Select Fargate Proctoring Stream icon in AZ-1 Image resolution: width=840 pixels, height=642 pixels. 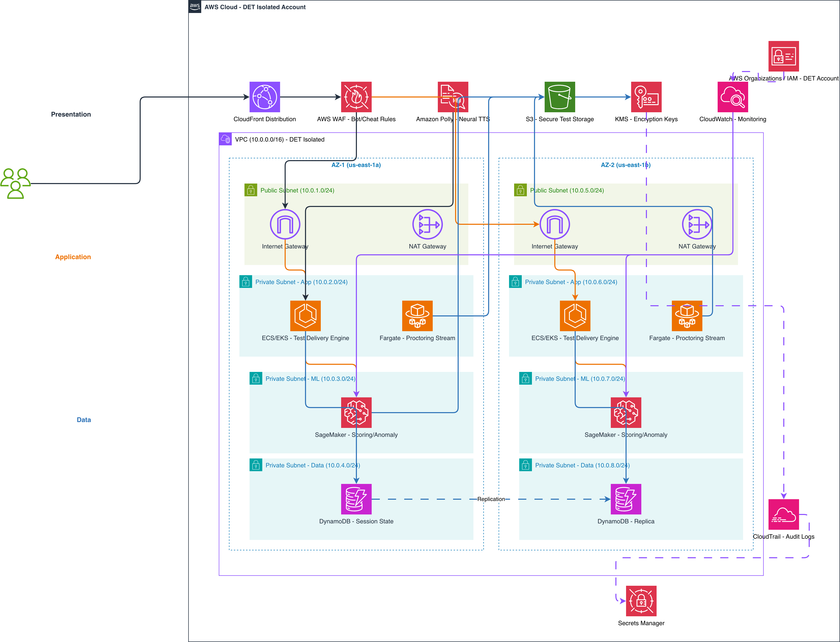(x=417, y=316)
